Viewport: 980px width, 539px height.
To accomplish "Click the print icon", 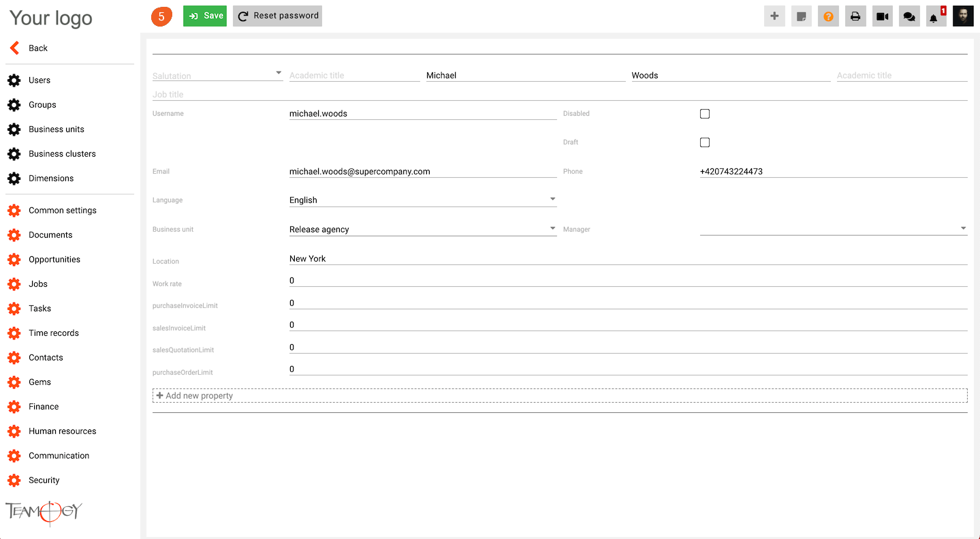I will 855,16.
